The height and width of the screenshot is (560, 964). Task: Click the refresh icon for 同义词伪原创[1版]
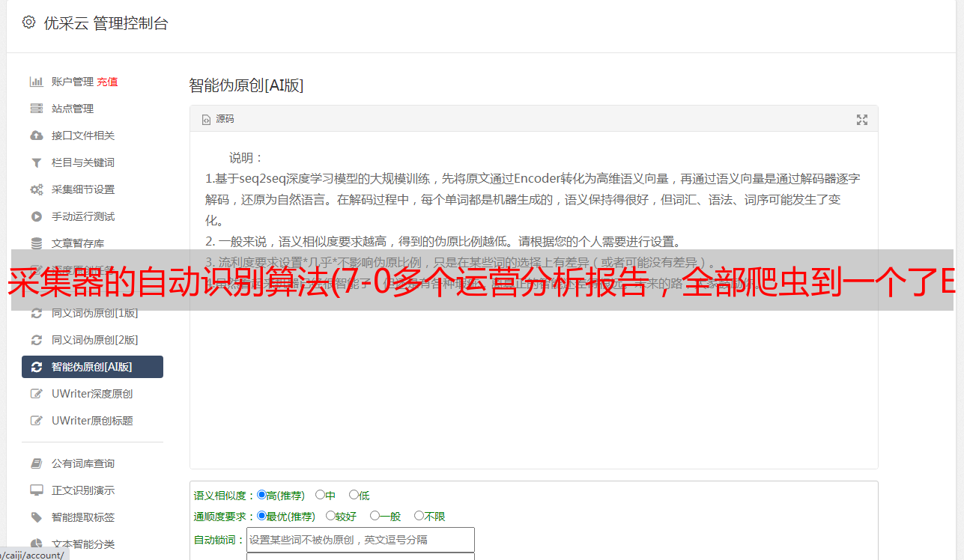(36, 313)
